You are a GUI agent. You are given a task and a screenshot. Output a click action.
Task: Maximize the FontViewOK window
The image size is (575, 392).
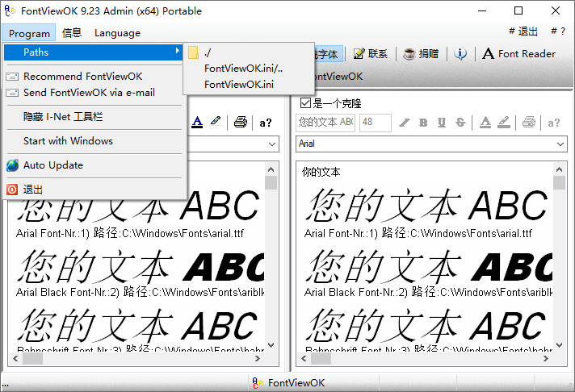pos(518,10)
